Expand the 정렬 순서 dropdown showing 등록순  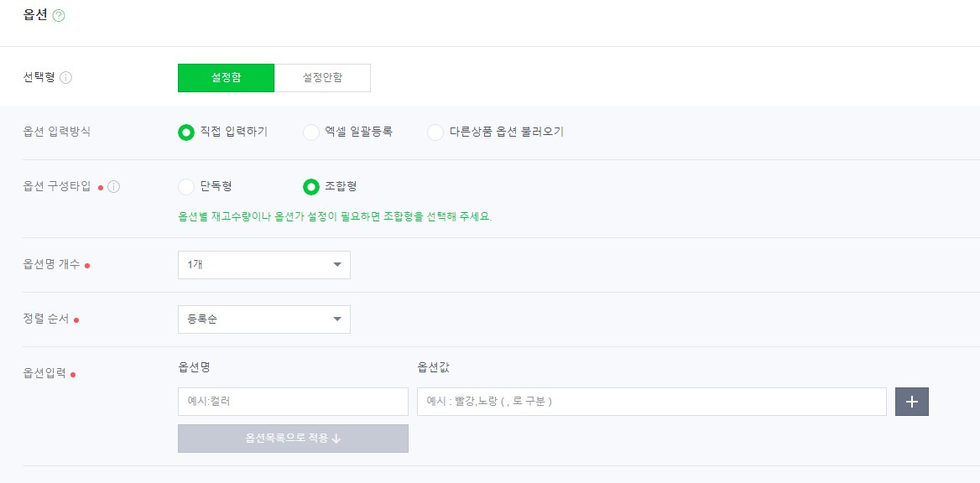click(x=263, y=319)
